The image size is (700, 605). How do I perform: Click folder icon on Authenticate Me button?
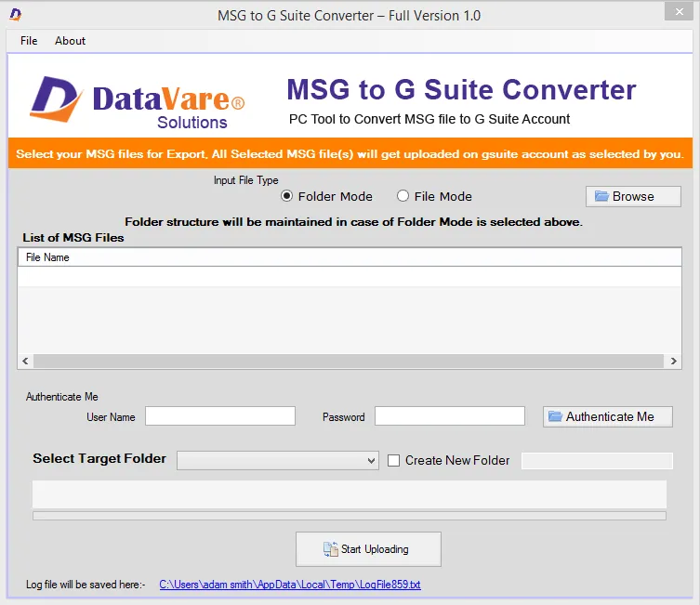(555, 416)
